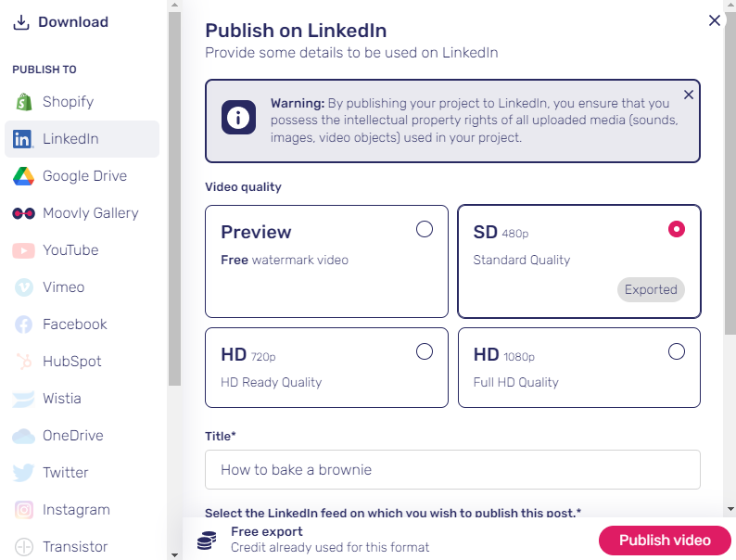Viewport: 736px width, 560px height.
Task: Open the OneDrive publish option
Action: [82, 436]
